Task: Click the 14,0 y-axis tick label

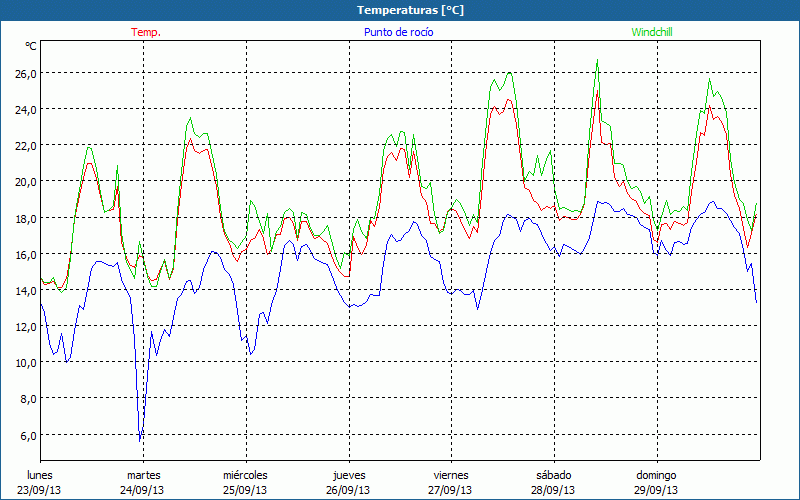Action: click(x=24, y=290)
